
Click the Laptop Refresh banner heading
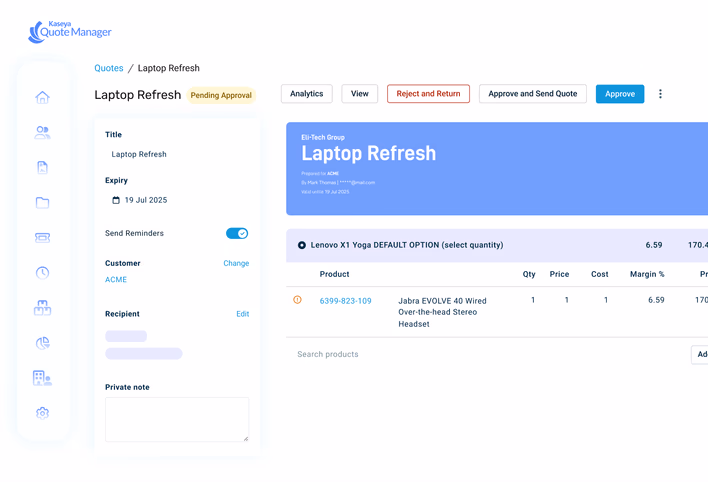click(368, 153)
